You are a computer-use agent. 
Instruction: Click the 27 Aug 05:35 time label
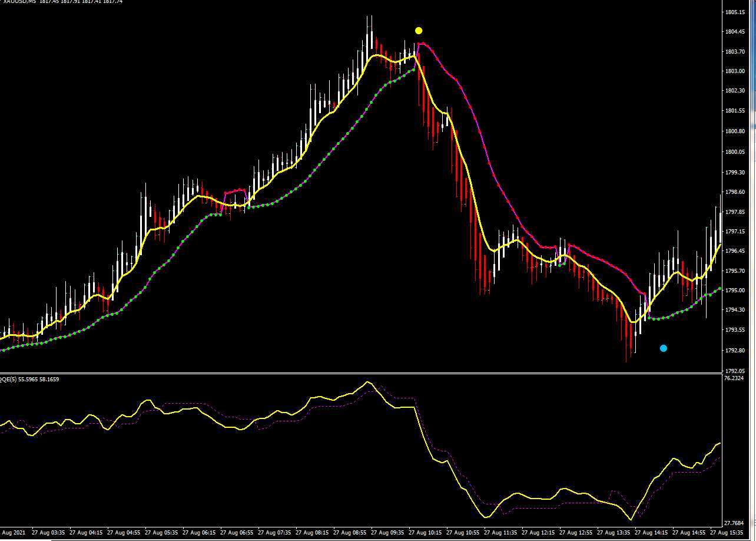[x=161, y=533]
